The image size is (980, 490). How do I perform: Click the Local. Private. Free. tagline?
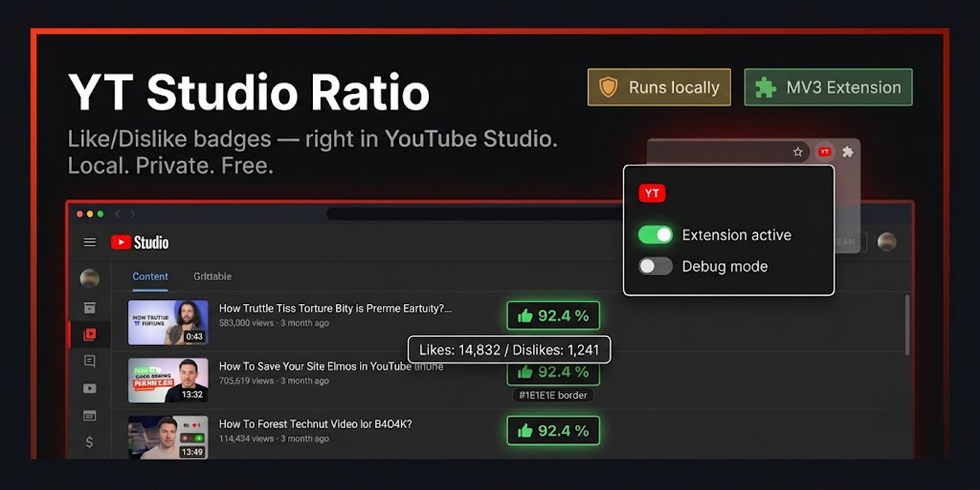[x=171, y=165]
